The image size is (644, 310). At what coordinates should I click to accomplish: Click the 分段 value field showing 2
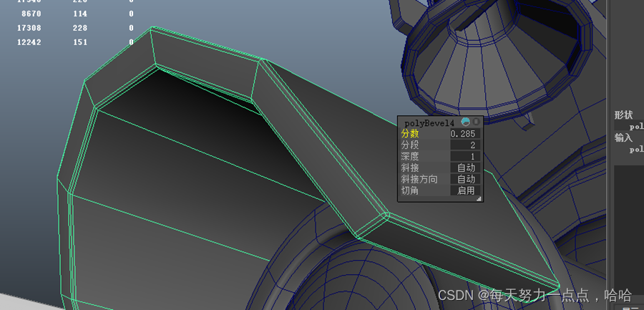465,145
